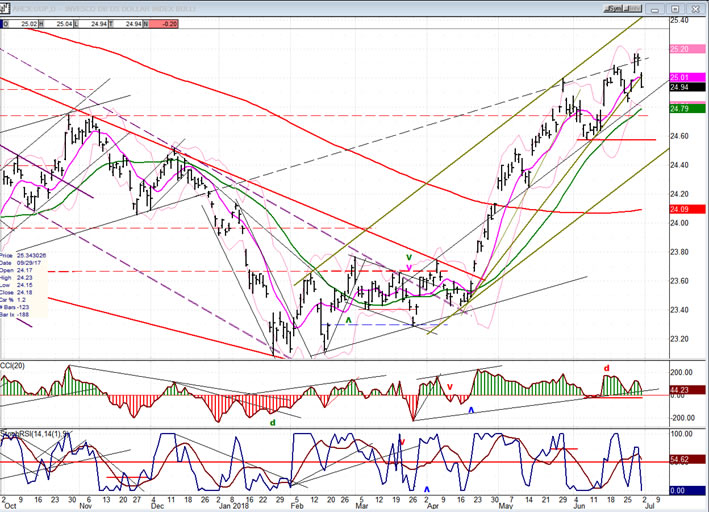The height and width of the screenshot is (512, 709).
Task: Click the CCI(20) indicator label
Action: click(x=12, y=365)
